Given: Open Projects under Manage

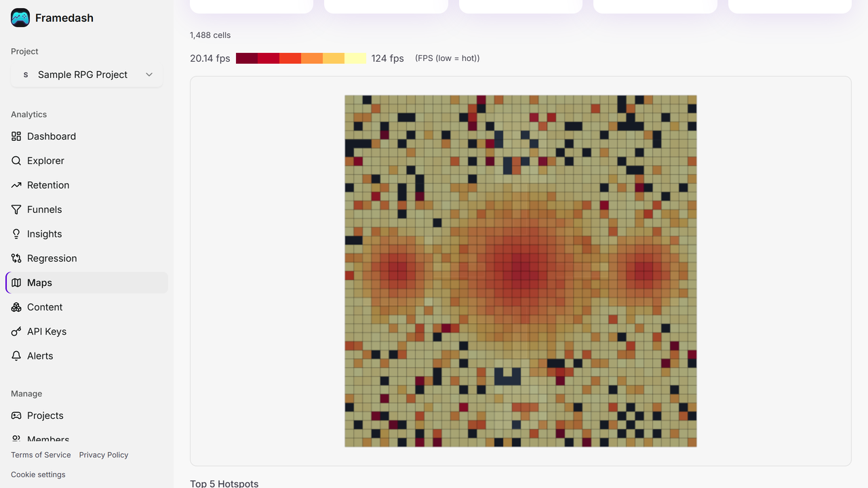Looking at the screenshot, I should click(x=87, y=415).
